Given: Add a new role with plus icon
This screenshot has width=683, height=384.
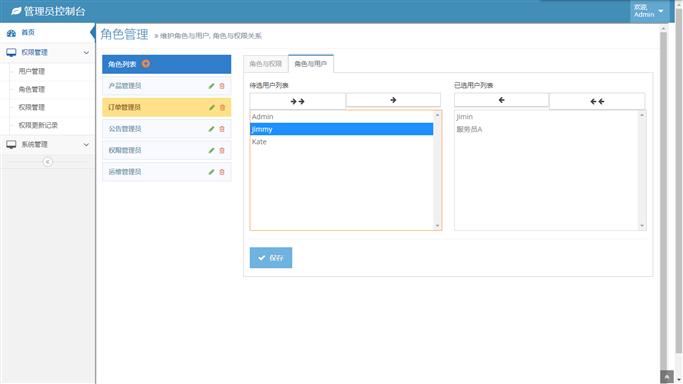Looking at the screenshot, I should tap(146, 64).
